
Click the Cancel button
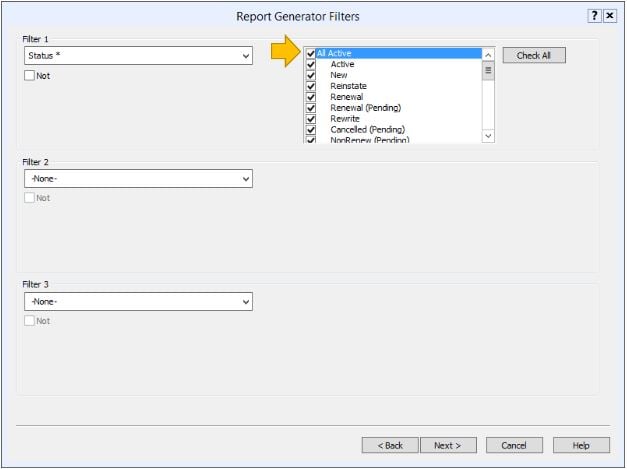[x=514, y=445]
